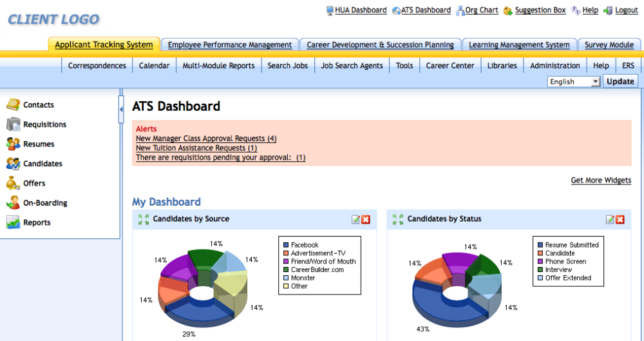The height and width of the screenshot is (341, 644).
Task: Open the Reports chart icon
Action: (13, 222)
